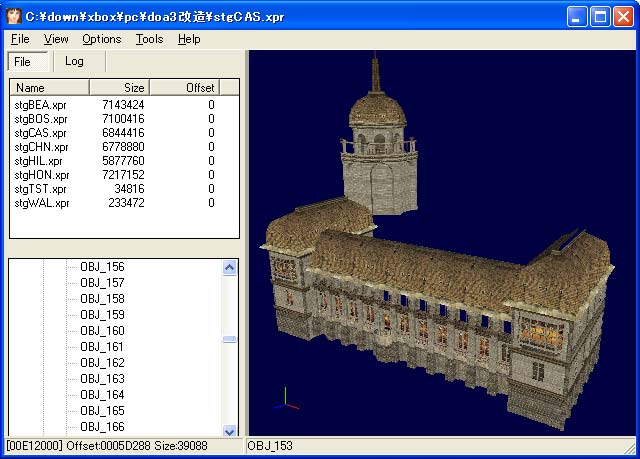Open the View menu
Screen dimensions: 640x459
pos(56,39)
